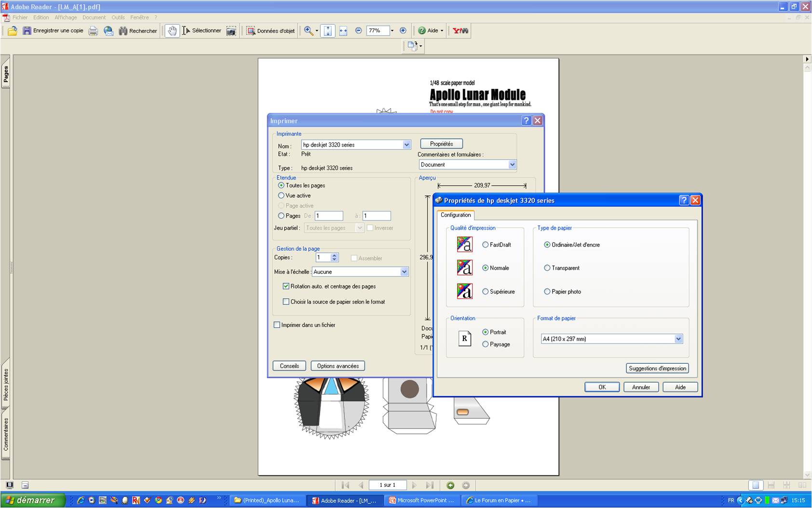
Task: Open the Fichier menu
Action: coord(20,17)
